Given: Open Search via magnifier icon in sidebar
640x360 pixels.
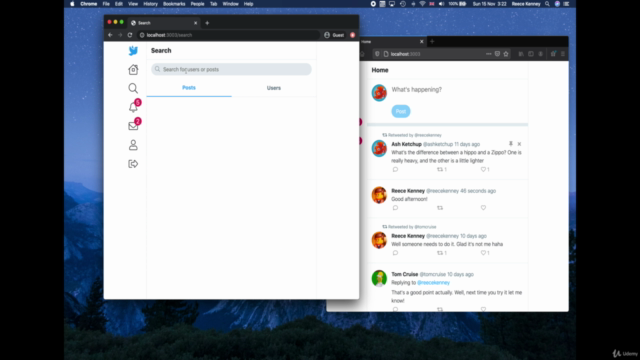Looking at the screenshot, I should (x=133, y=88).
